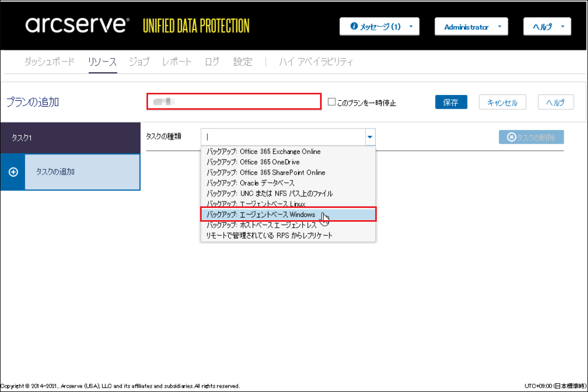Click the plan name input field
The image size is (588, 392).
[x=234, y=101]
